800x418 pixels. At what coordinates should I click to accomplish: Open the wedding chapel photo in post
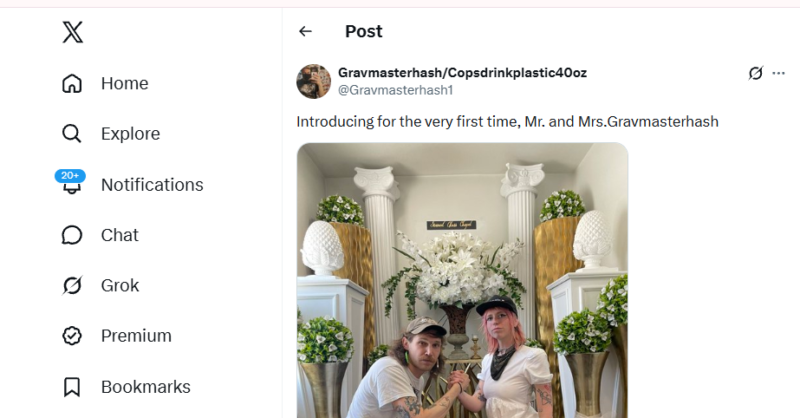462,280
